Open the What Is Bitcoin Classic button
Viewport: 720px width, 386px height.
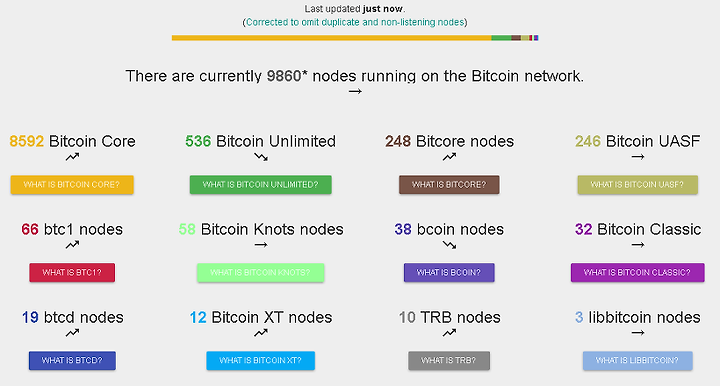(x=638, y=273)
